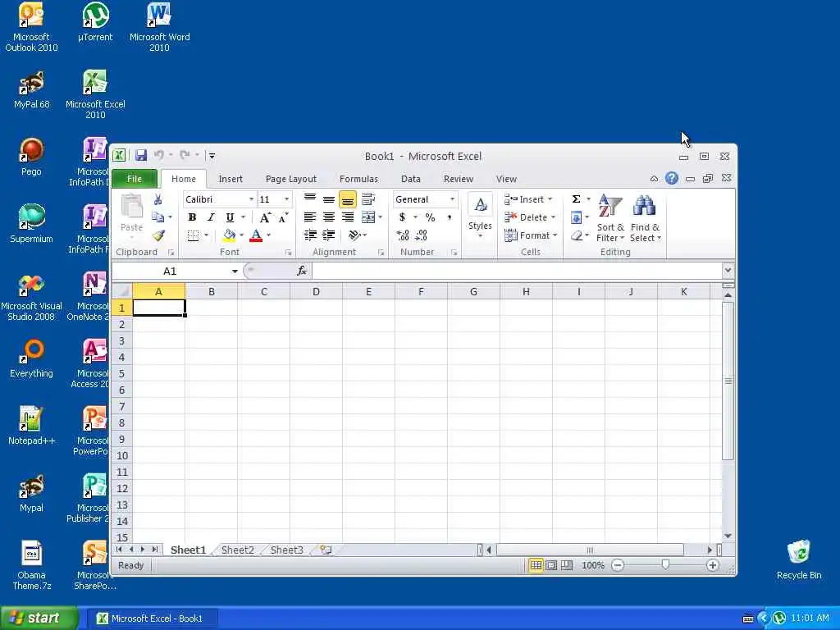Image resolution: width=840 pixels, height=630 pixels.
Task: Select the Sheet3 worksheet tab
Action: [286, 550]
